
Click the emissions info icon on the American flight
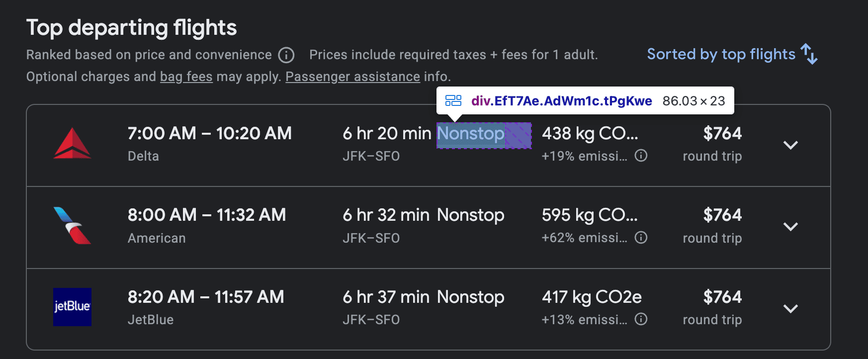click(641, 238)
